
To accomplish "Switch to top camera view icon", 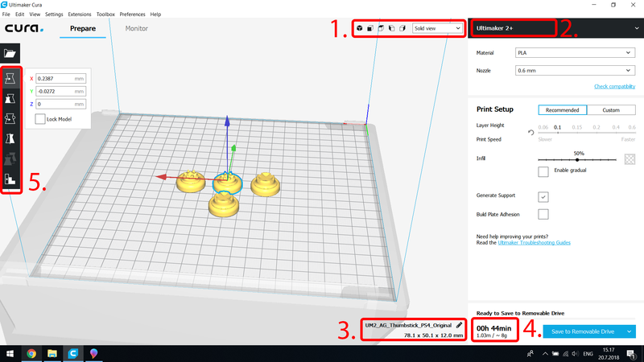I will point(381,28).
